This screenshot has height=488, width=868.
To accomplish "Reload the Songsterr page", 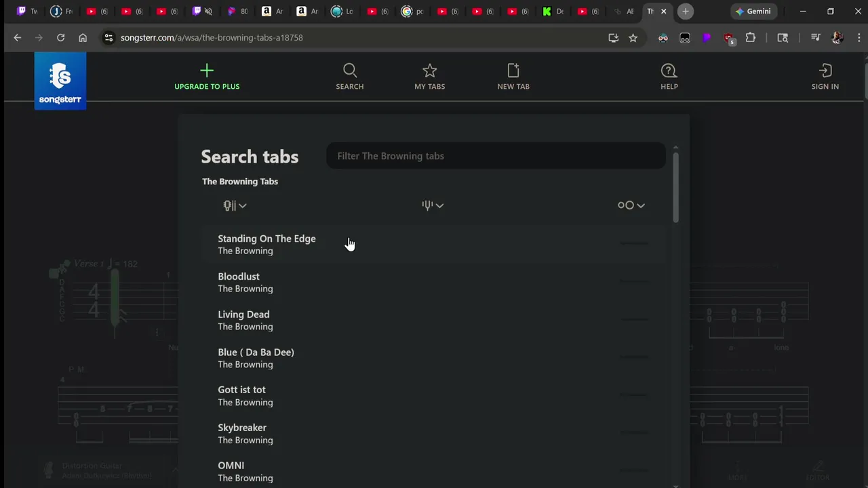I will click(x=61, y=38).
